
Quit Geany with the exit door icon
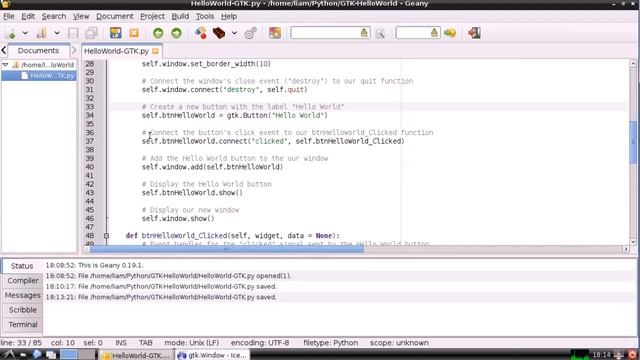click(x=474, y=33)
